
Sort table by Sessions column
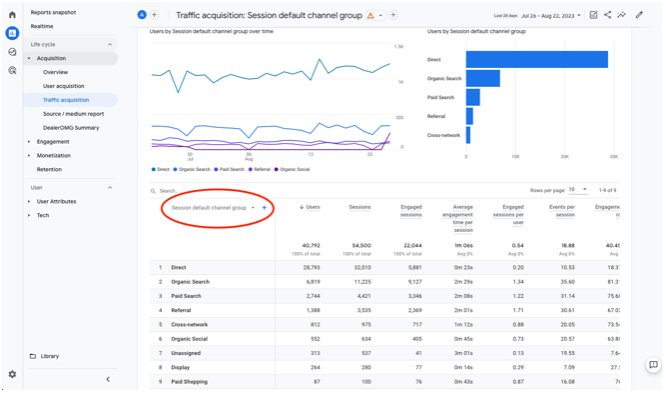point(360,207)
